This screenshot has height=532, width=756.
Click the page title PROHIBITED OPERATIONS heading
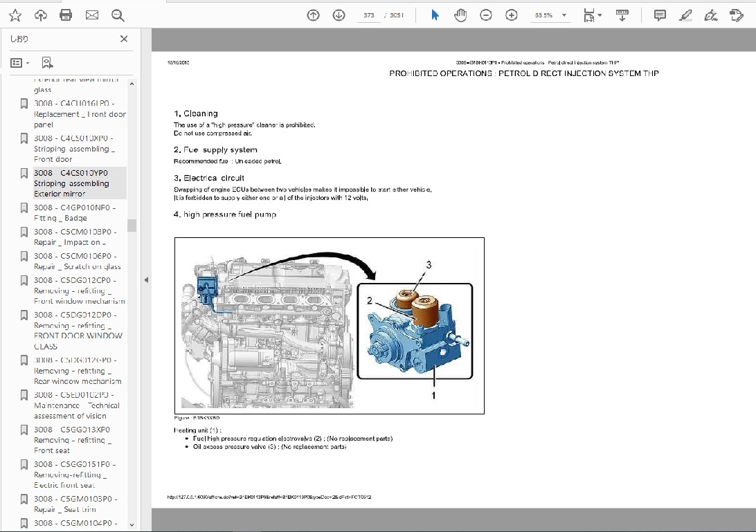[524, 73]
